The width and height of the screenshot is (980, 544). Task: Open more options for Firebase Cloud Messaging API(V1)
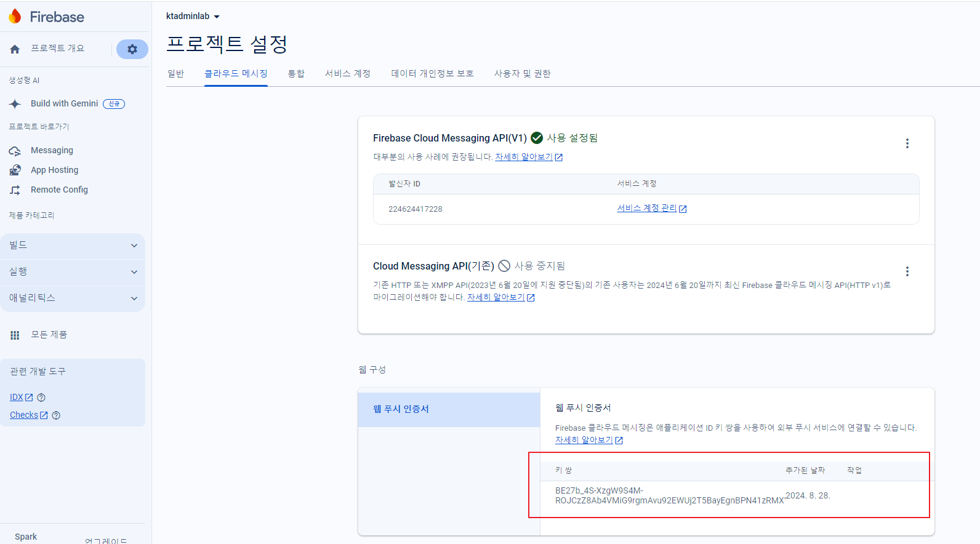pos(907,143)
